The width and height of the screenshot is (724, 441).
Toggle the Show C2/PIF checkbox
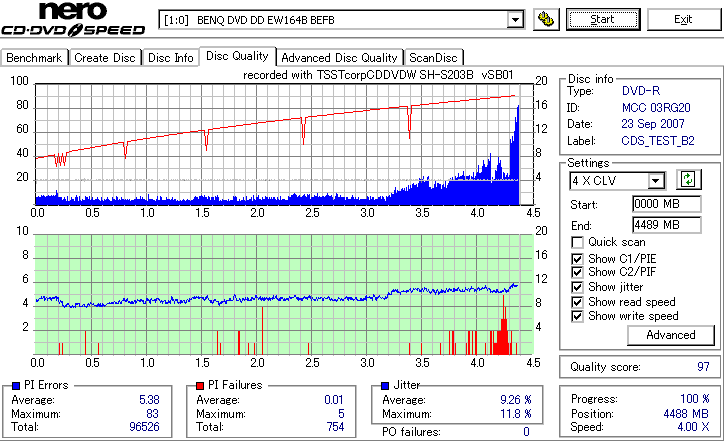tap(577, 272)
